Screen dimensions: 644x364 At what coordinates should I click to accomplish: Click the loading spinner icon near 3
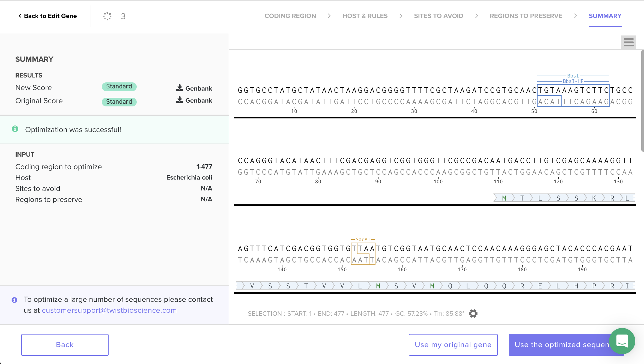pos(107,16)
